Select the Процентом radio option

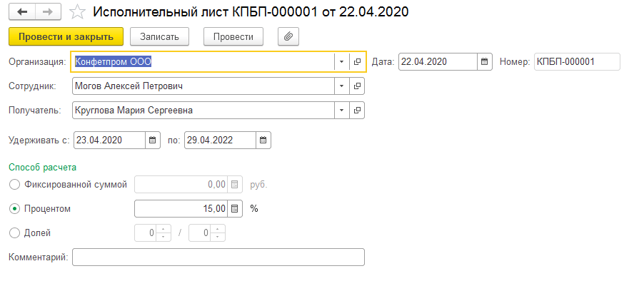[14, 209]
